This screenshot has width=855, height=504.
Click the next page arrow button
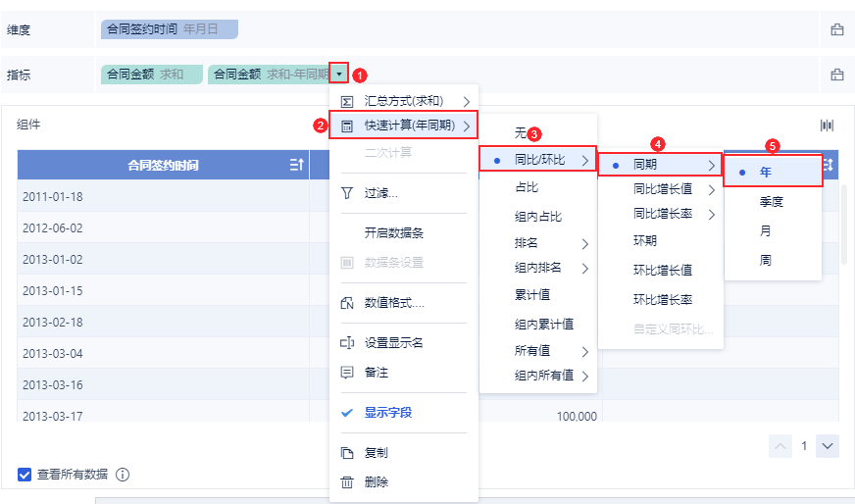[x=828, y=446]
